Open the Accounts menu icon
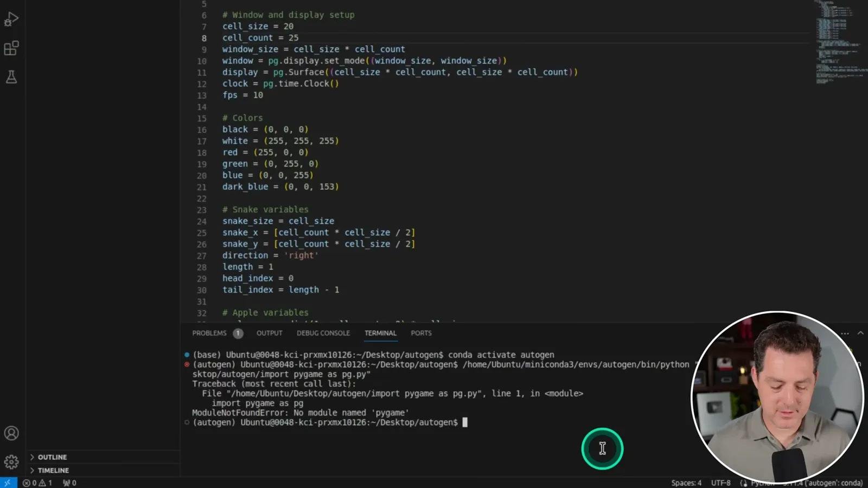This screenshot has height=488, width=868. pos(11,433)
